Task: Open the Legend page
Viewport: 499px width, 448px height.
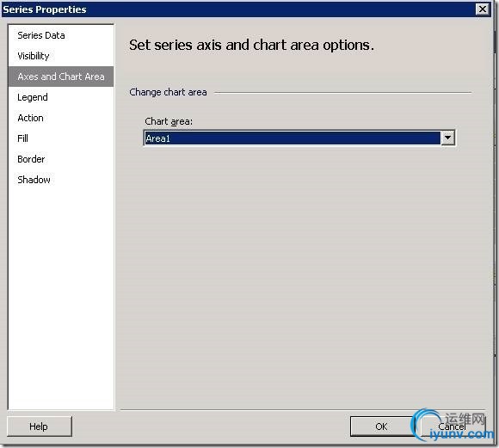Action: coord(60,97)
